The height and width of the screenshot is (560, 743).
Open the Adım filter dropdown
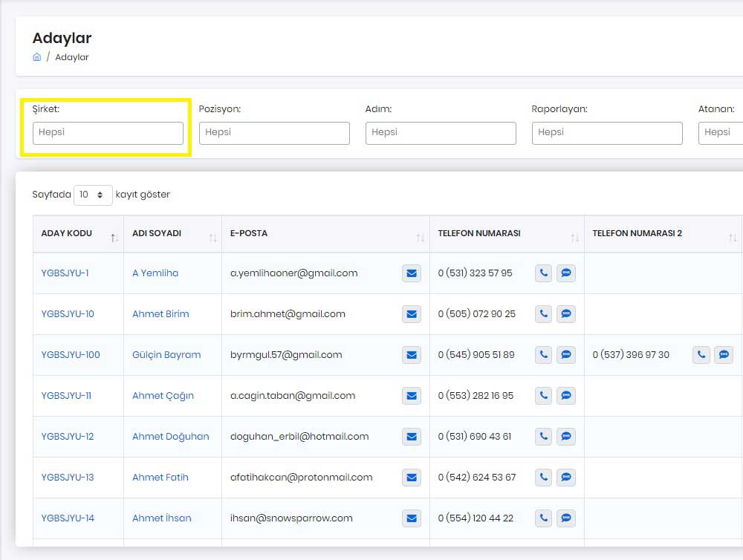(441, 133)
